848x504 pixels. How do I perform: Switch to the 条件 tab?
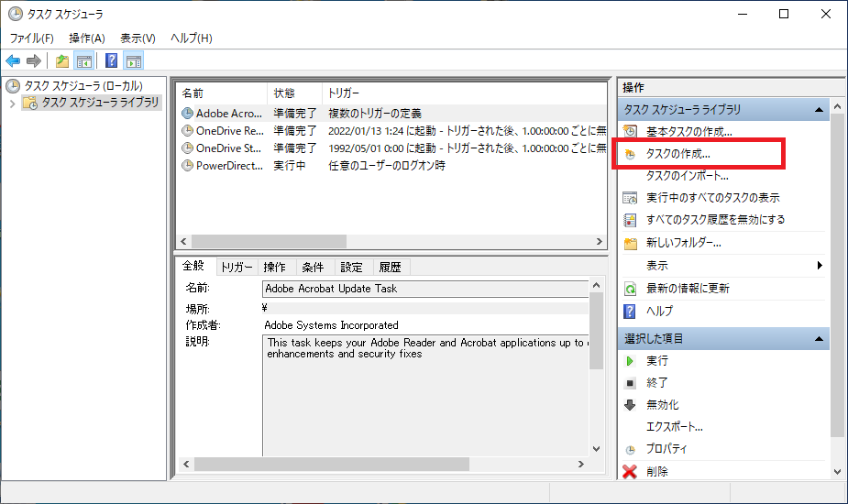[314, 268]
